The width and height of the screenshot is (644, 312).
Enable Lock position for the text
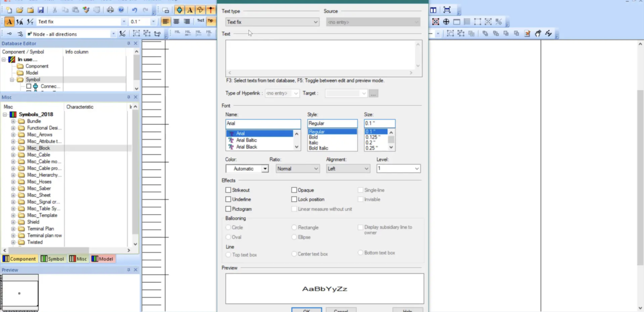pos(294,199)
